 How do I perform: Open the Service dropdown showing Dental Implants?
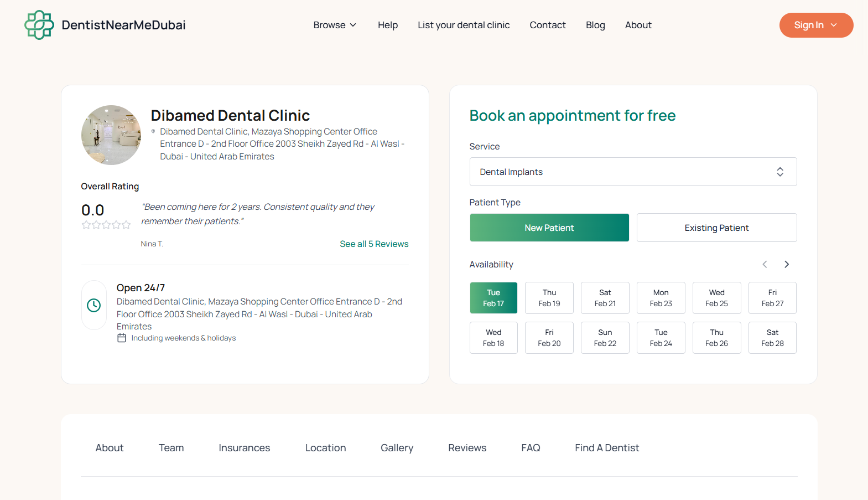(633, 172)
